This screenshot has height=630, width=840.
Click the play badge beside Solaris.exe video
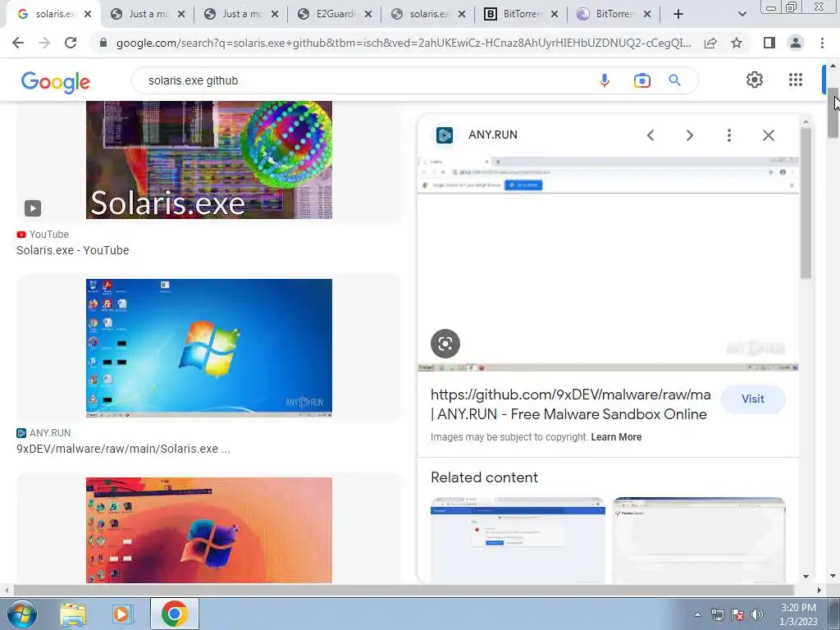pos(33,208)
